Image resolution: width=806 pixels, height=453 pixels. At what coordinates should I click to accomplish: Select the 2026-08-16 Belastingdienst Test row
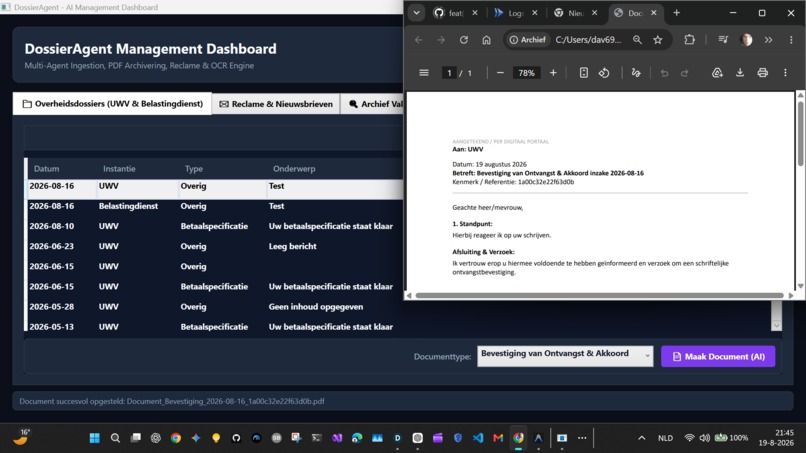click(215, 206)
